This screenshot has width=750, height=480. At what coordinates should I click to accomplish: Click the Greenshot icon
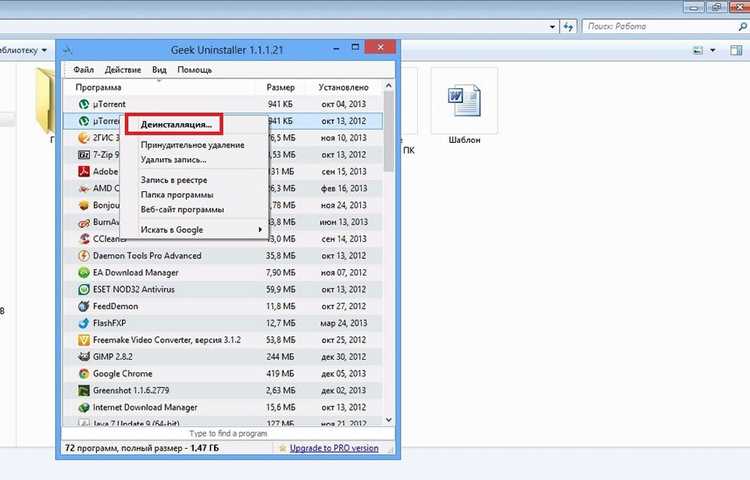pyautogui.click(x=84, y=391)
